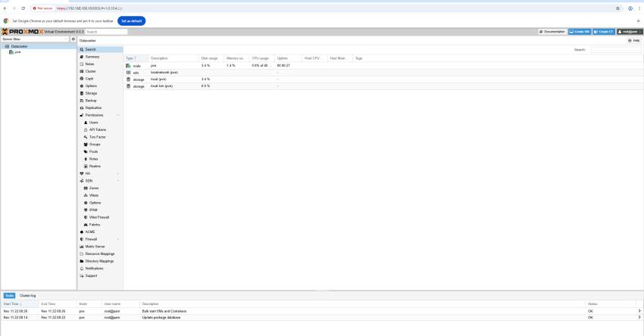Click the Create VM button
Viewport: 644px width, 336px height.
pyautogui.click(x=580, y=32)
